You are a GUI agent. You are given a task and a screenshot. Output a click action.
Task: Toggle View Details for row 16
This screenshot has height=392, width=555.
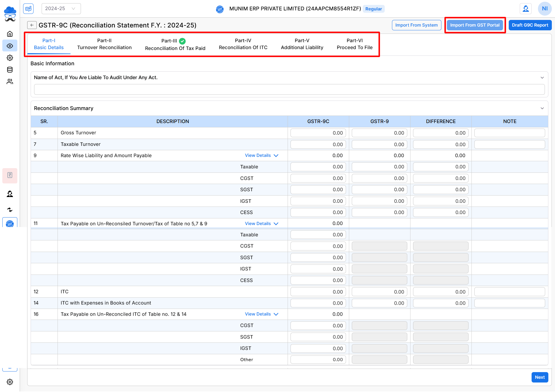tap(261, 314)
